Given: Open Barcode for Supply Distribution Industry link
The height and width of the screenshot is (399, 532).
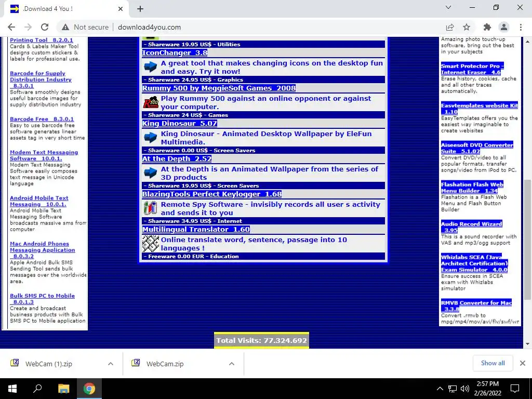Looking at the screenshot, I should (41, 79).
